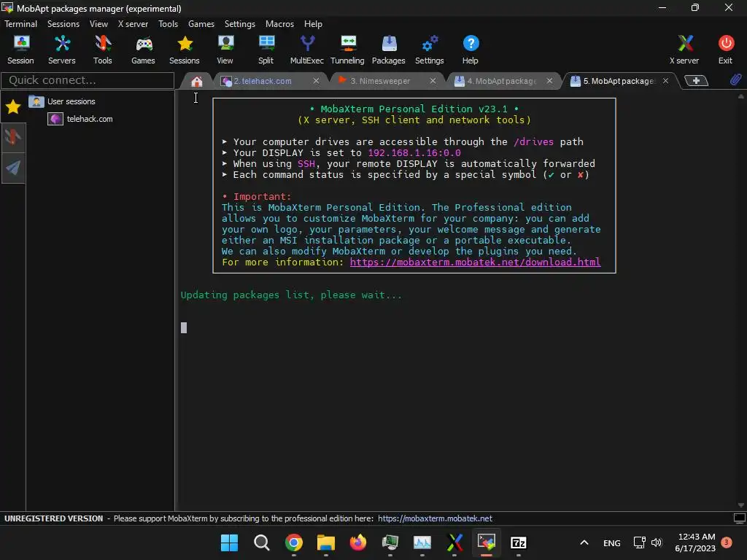Screen dimensions: 747x560
Task: Open the Macros menu
Action: coord(279,24)
